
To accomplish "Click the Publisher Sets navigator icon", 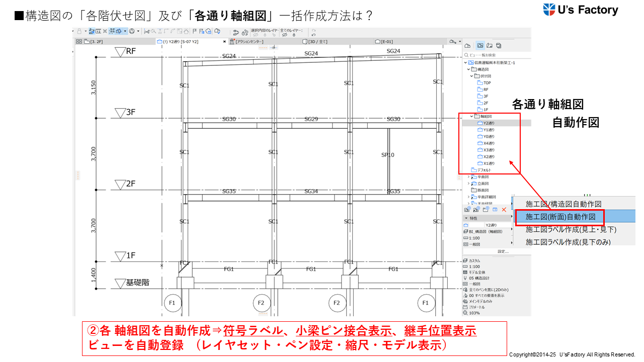I will [x=498, y=45].
